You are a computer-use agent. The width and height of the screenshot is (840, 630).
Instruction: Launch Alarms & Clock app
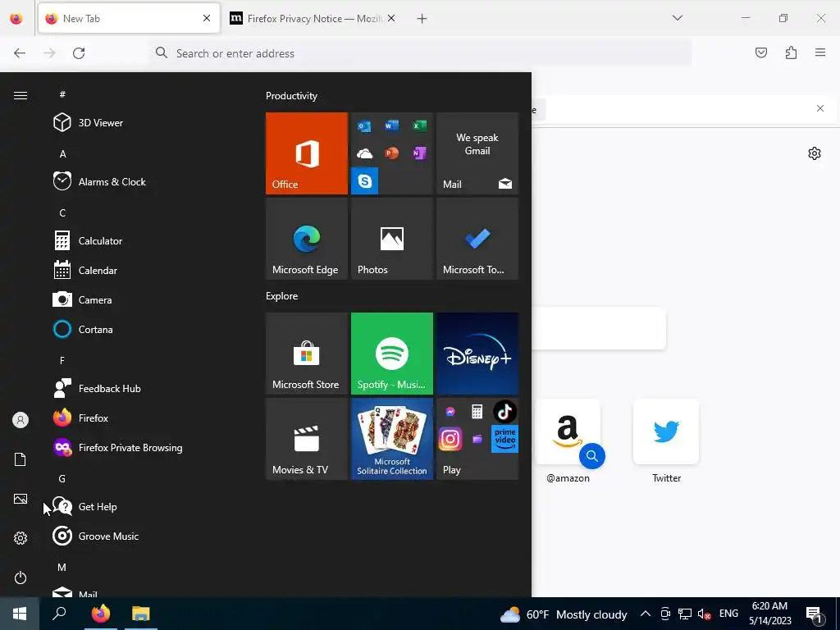144,181
